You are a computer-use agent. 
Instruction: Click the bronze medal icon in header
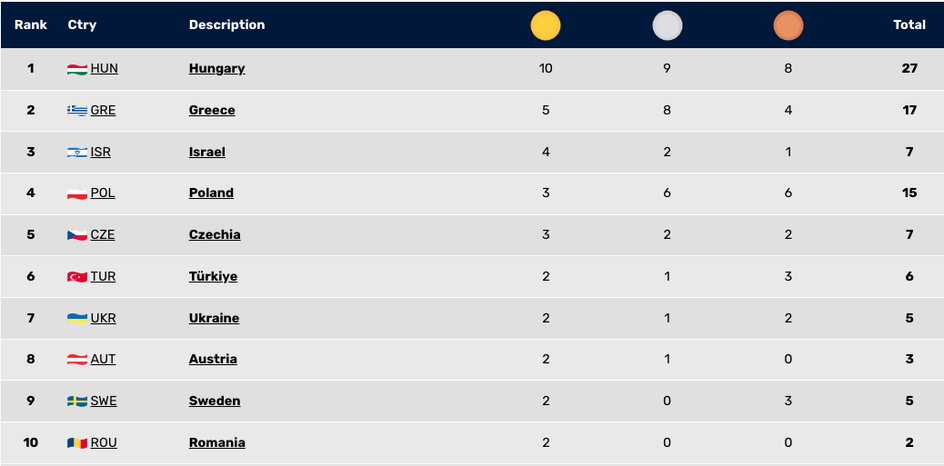788,26
